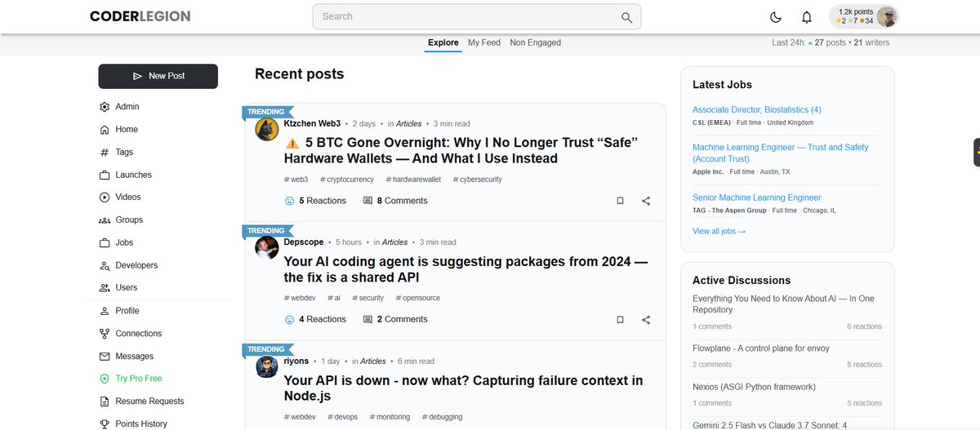
Task: Click Articles category on riyons post
Action: pos(373,361)
